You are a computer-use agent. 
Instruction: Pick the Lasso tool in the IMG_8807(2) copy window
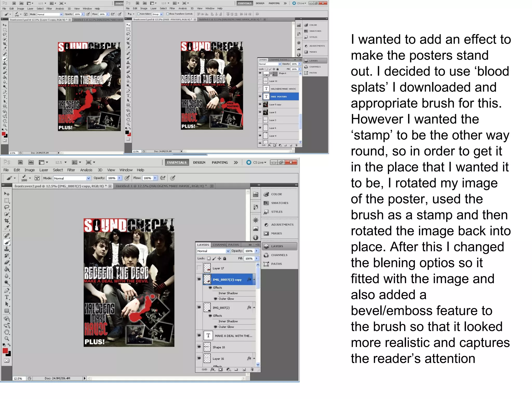pos(7,207)
